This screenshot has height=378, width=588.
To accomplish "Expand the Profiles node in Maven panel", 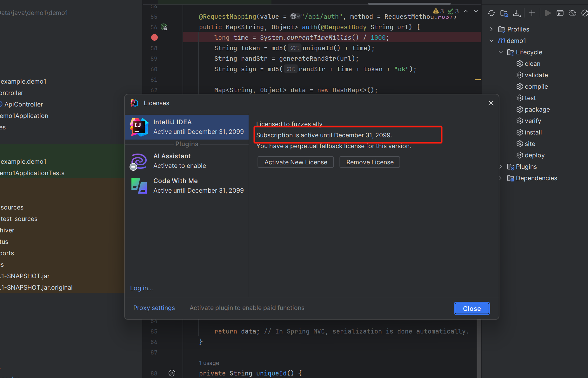I will (491, 29).
